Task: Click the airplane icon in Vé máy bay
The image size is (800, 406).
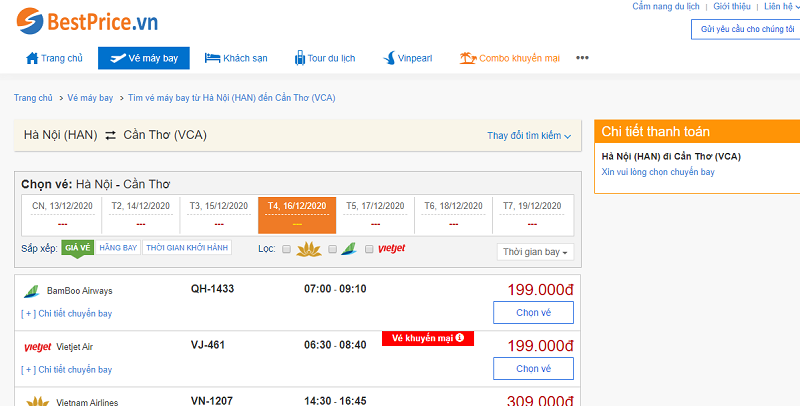Action: pyautogui.click(x=118, y=58)
